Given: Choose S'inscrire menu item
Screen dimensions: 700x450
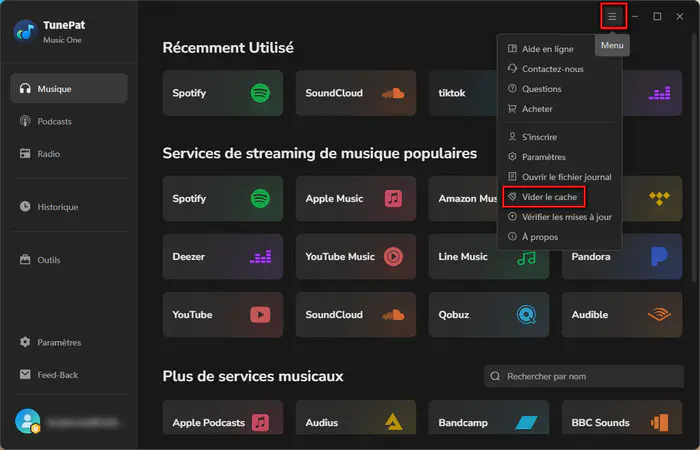Looking at the screenshot, I should click(559, 137).
